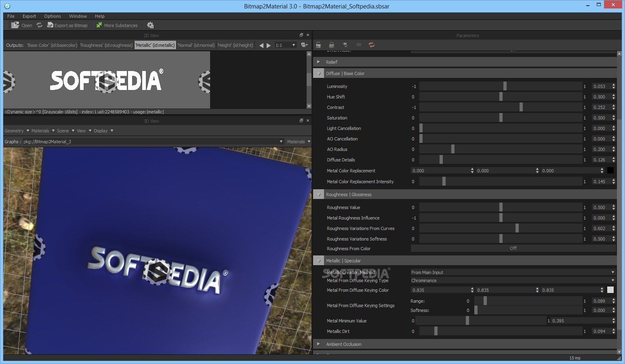Open Metal From Diffuse Keying Type dropdown
625x364 pixels.
[x=513, y=280]
